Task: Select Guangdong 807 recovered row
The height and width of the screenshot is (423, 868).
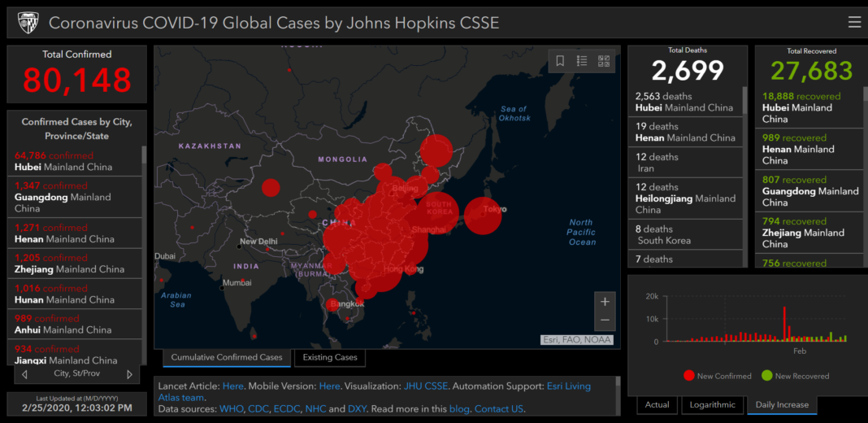Action: coord(809,191)
